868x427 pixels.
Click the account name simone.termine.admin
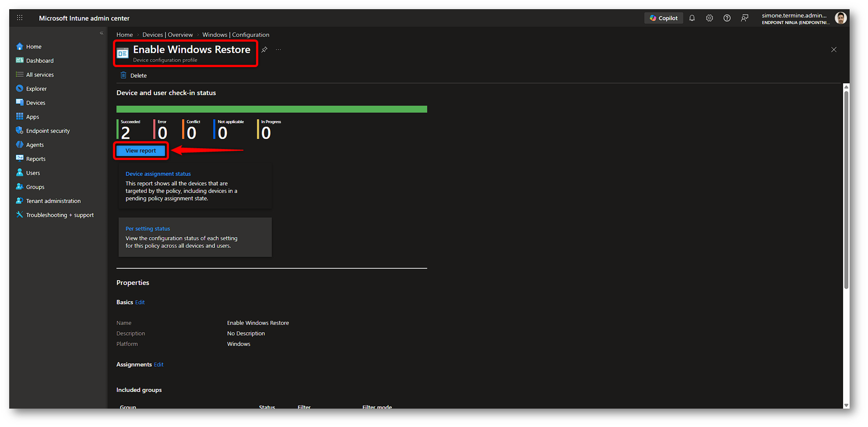(794, 15)
